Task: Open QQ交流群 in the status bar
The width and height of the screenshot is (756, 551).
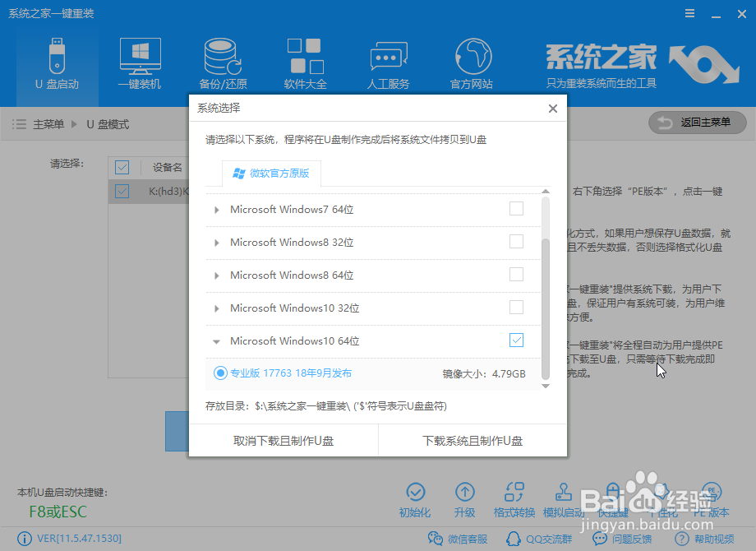Action: coord(539,539)
